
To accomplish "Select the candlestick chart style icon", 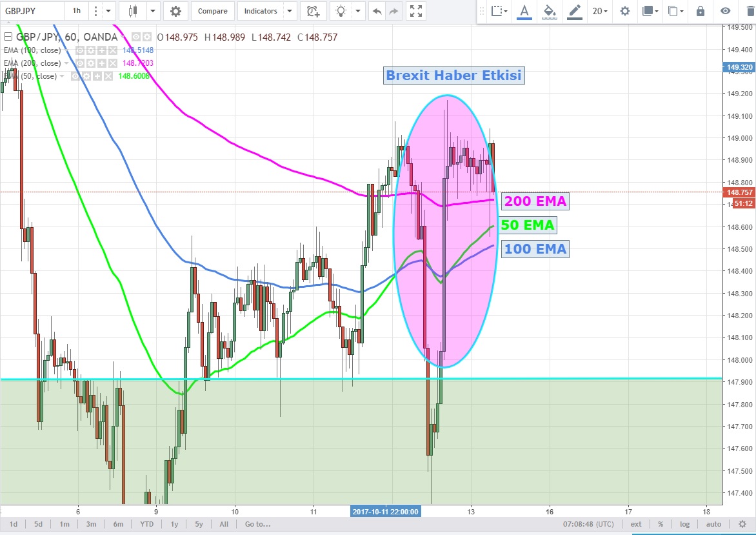I will [134, 11].
